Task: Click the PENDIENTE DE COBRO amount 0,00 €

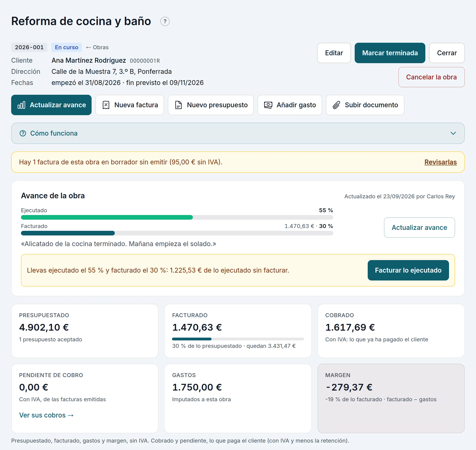Action: 34,387
